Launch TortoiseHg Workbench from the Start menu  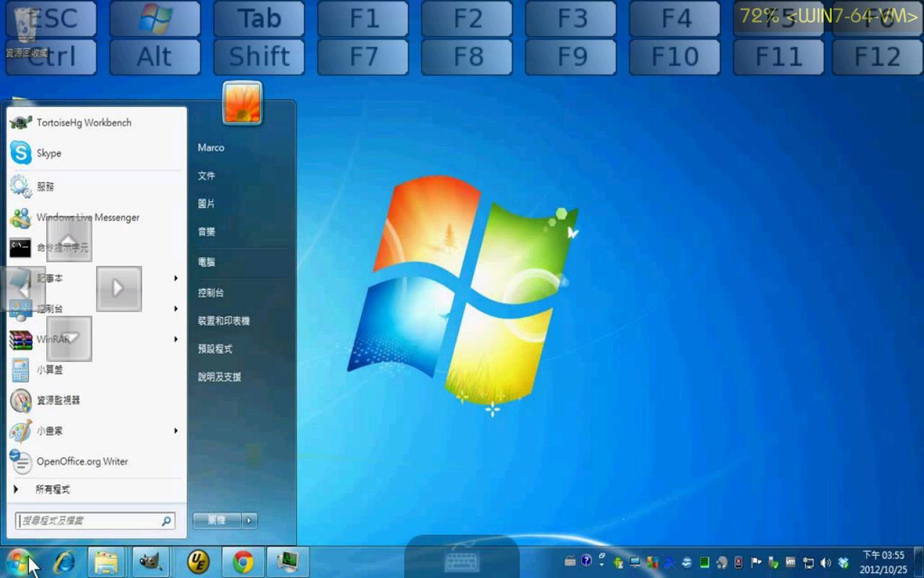(83, 122)
